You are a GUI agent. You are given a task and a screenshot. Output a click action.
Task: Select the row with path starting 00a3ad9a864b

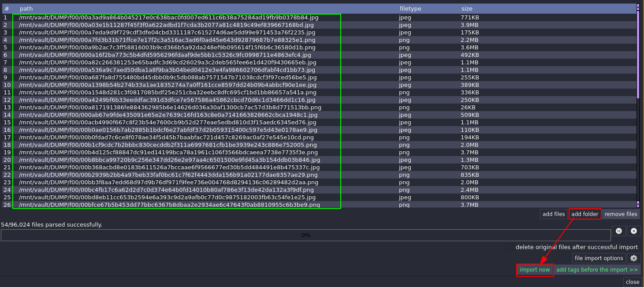(x=319, y=18)
